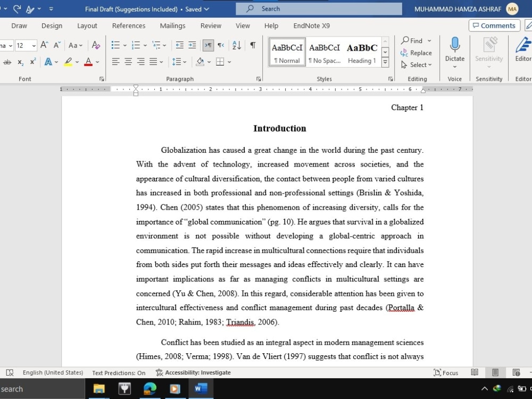Click the Comments button
The image size is (532, 399).
pyautogui.click(x=494, y=25)
